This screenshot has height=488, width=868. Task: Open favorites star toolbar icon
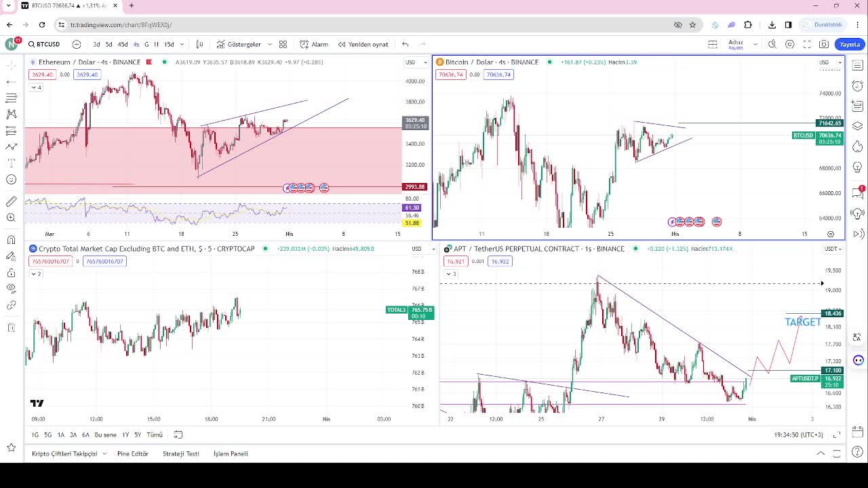click(11, 447)
